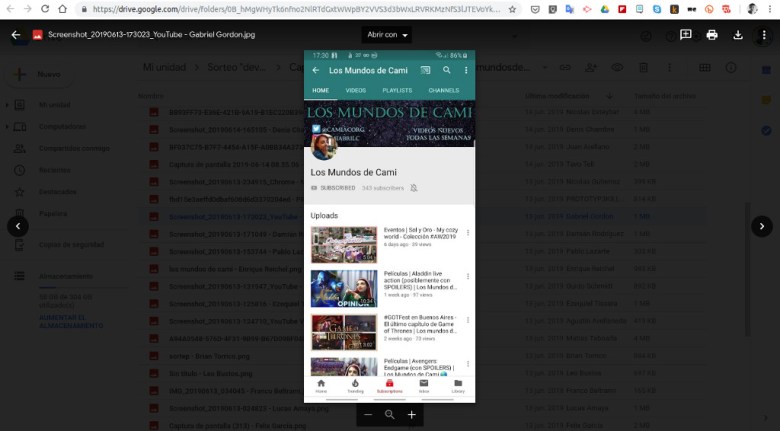Open the add comment tool
The image size is (780, 431).
686,35
